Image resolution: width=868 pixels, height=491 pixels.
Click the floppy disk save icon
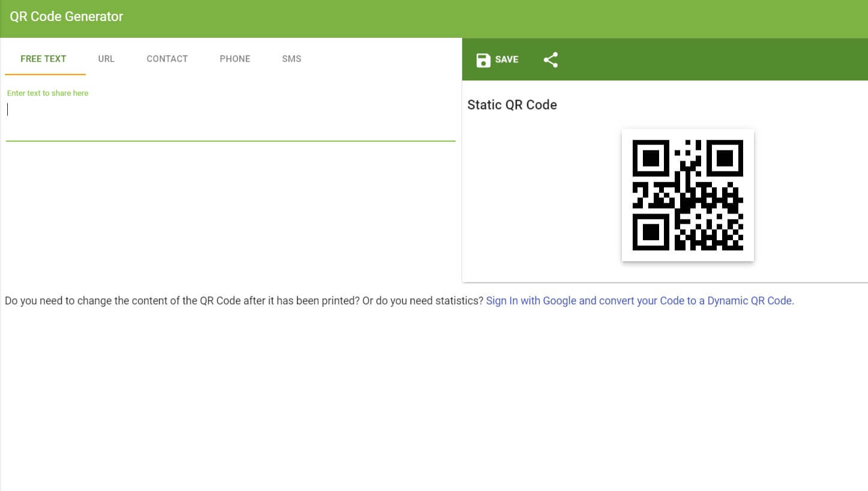pyautogui.click(x=483, y=59)
